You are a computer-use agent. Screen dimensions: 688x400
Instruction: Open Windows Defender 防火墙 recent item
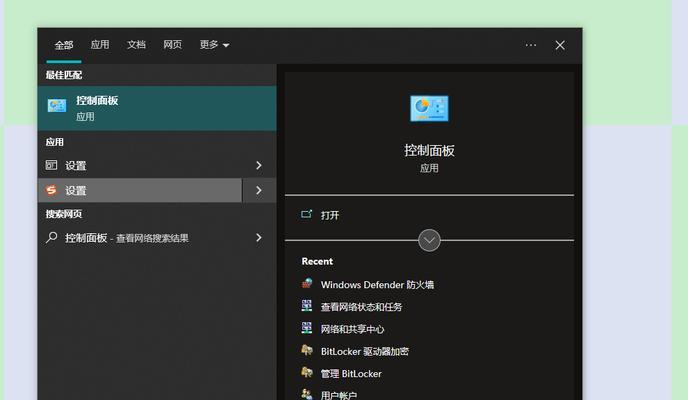click(x=377, y=285)
